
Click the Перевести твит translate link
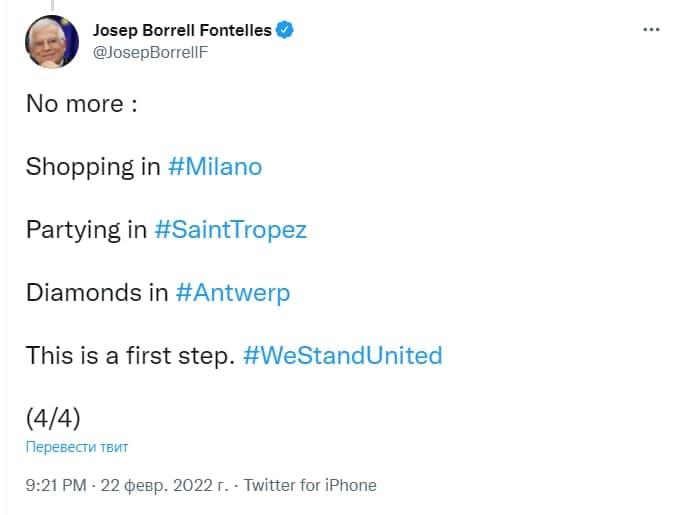tap(77, 447)
